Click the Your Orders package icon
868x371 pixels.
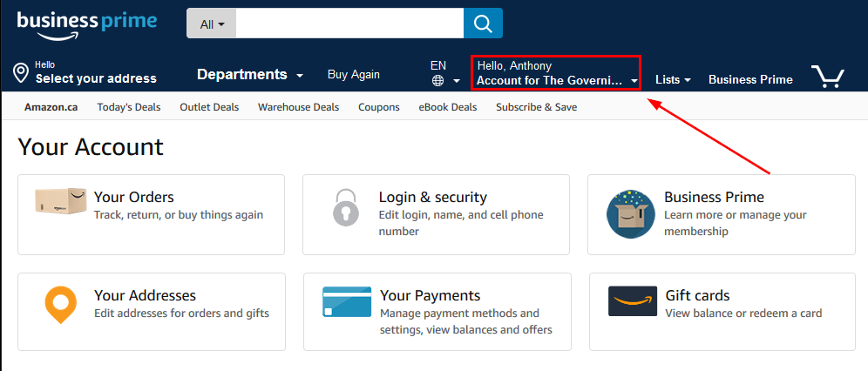[x=58, y=202]
